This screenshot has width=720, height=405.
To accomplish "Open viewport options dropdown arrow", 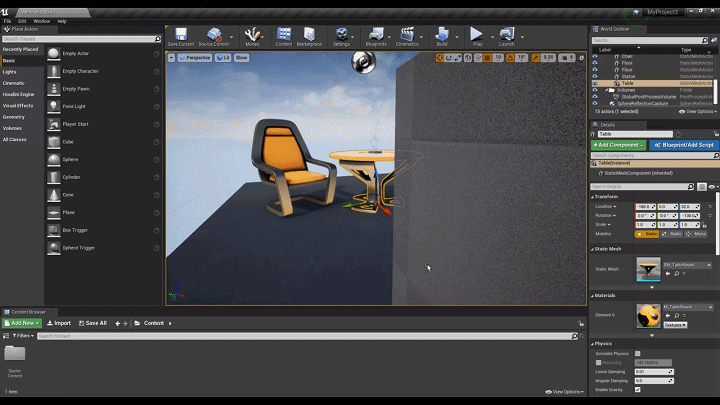I will [x=171, y=58].
